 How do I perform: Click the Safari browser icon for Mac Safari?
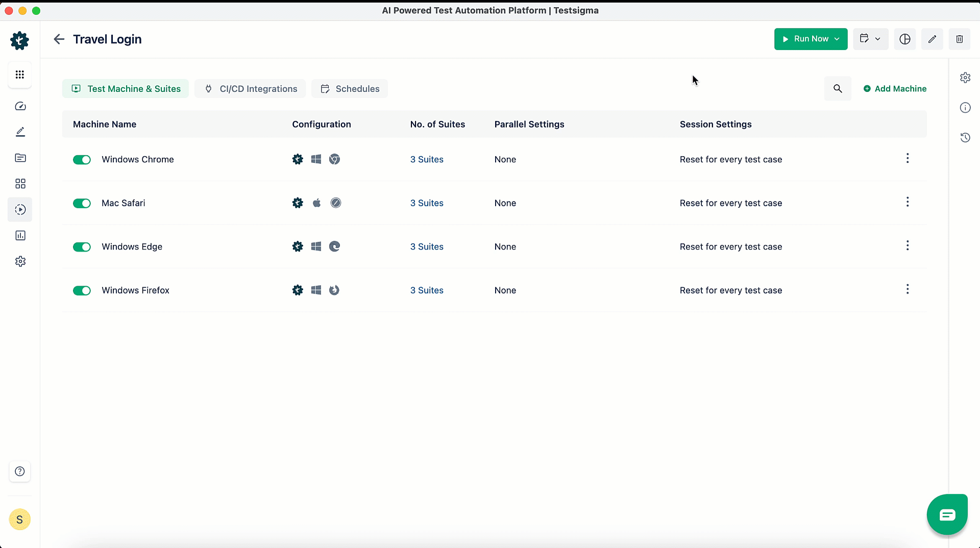(335, 203)
